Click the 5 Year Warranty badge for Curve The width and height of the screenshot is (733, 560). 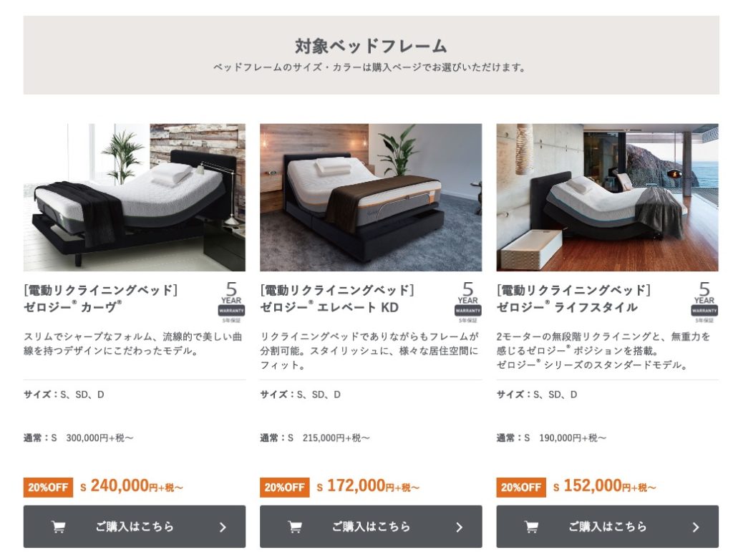point(231,302)
